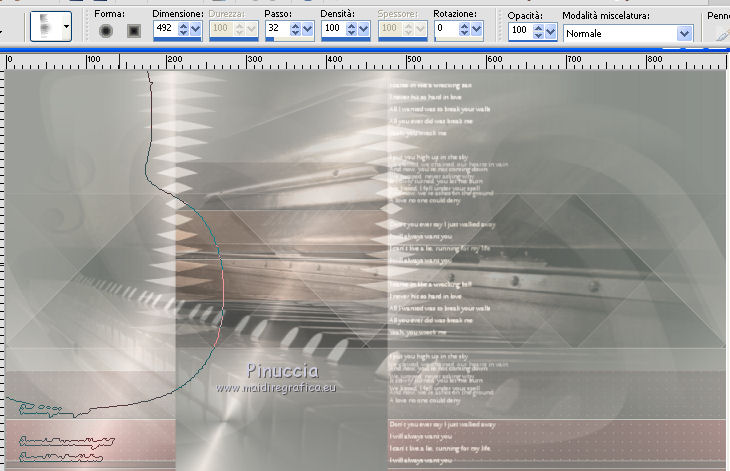Open the Passo slider dropdown
Viewport: 730px width, 471px height.
[x=307, y=29]
